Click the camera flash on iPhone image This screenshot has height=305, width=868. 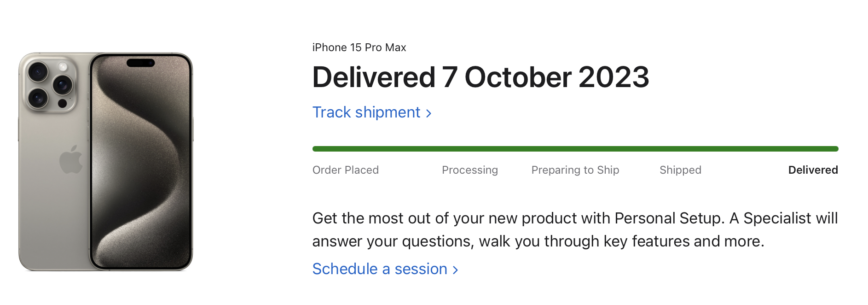pos(63,67)
